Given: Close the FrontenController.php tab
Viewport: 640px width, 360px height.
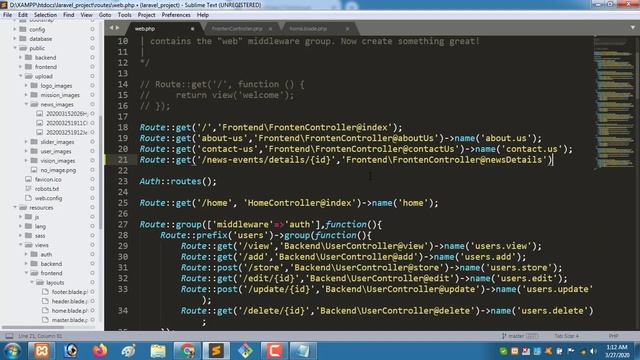Looking at the screenshot, I should click(x=270, y=29).
